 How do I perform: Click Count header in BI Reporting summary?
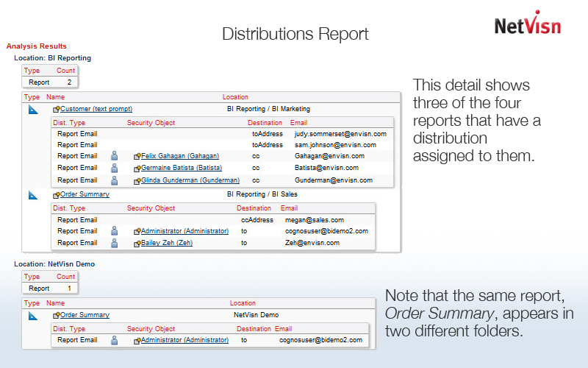click(x=65, y=71)
